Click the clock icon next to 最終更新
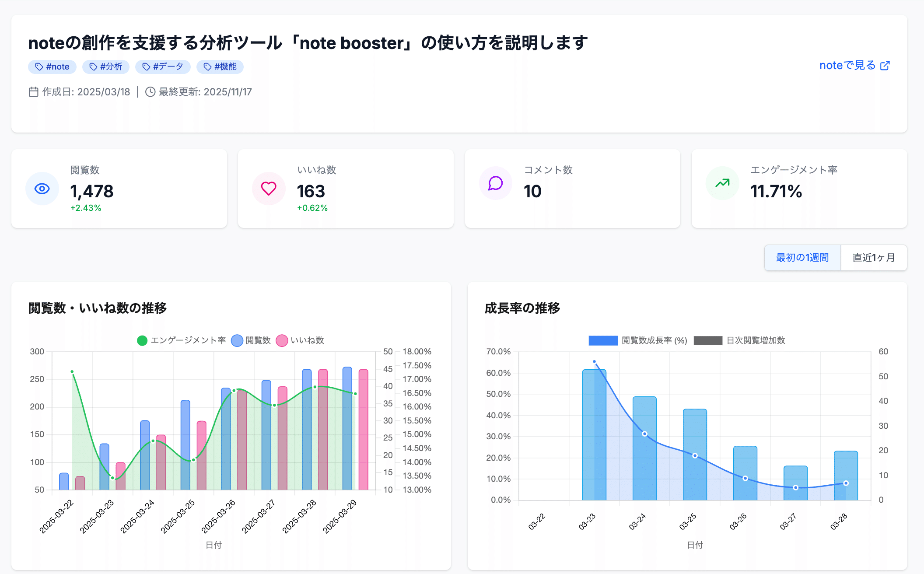 pos(150,92)
